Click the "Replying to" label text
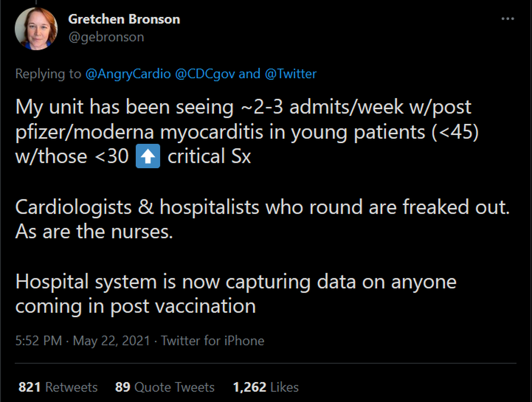Viewport: 532px width, 402px height. tap(48, 74)
